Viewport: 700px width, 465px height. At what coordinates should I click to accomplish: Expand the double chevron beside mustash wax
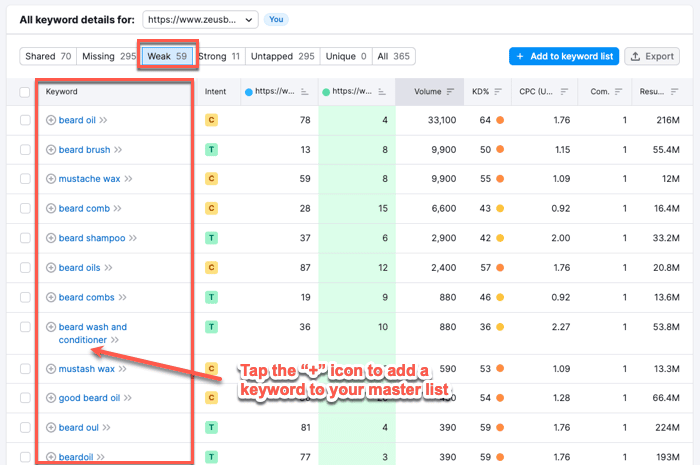124,369
